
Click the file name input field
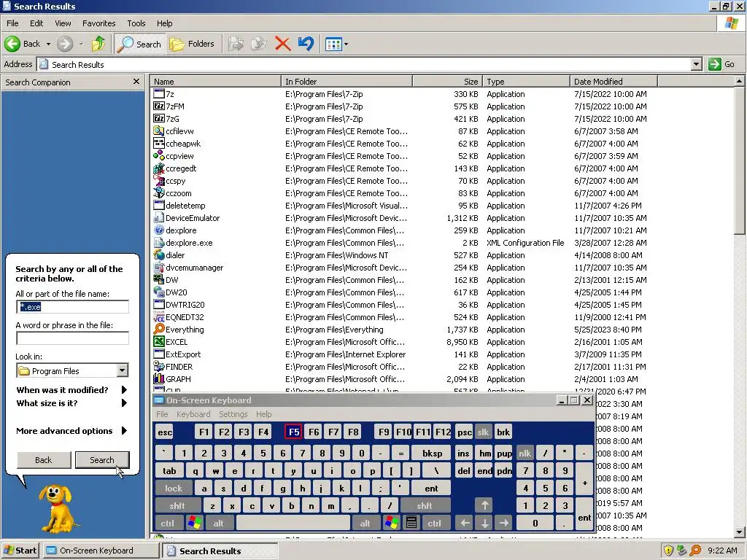tap(72, 307)
